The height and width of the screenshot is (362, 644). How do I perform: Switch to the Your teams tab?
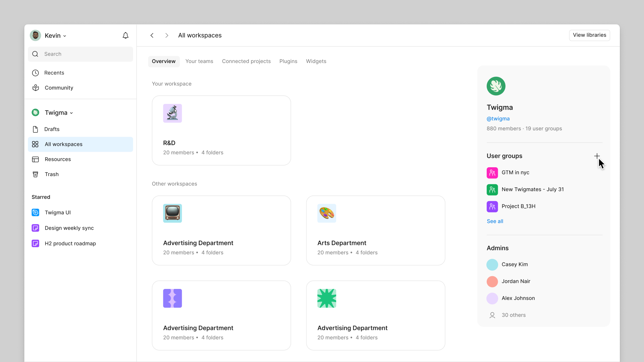tap(199, 61)
